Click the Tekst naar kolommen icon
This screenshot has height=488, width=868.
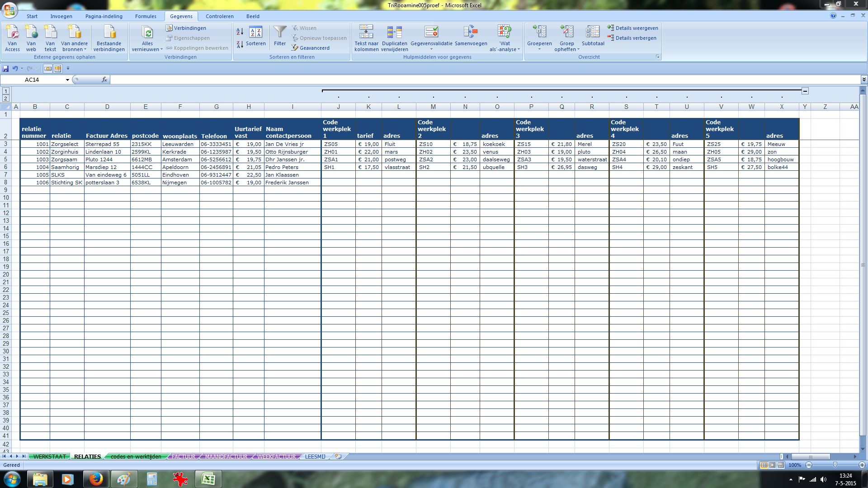(x=366, y=33)
